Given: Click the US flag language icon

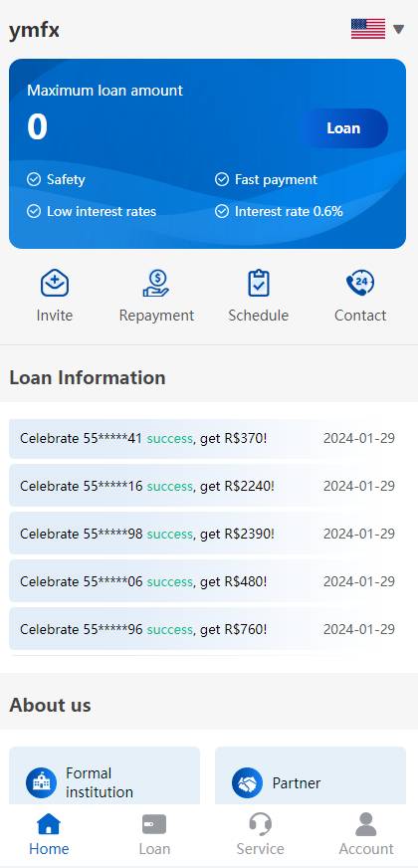Looking at the screenshot, I should click(368, 29).
